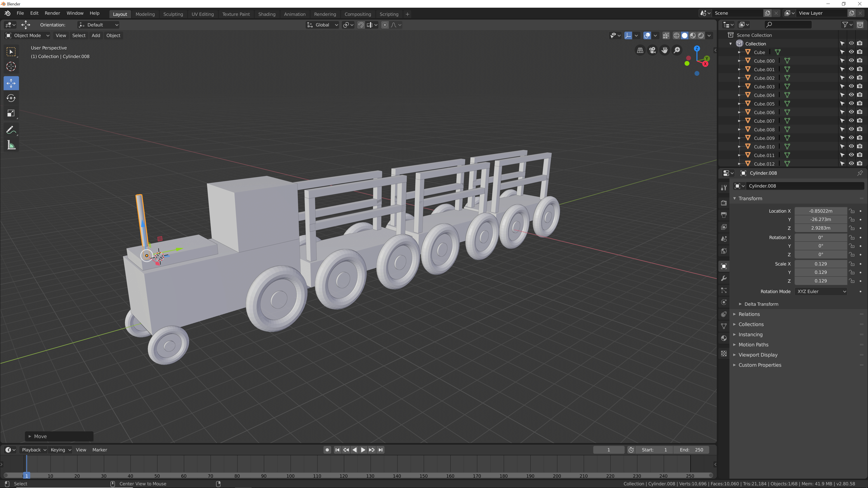This screenshot has height=488, width=868.
Task: Activate the 3D Cursor tool
Action: 11,67
